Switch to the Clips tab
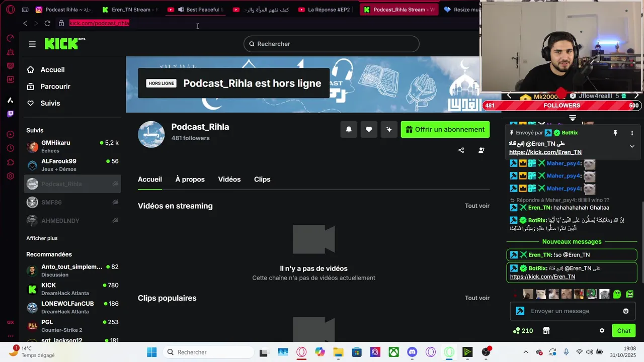This screenshot has width=644, height=362. (262, 179)
